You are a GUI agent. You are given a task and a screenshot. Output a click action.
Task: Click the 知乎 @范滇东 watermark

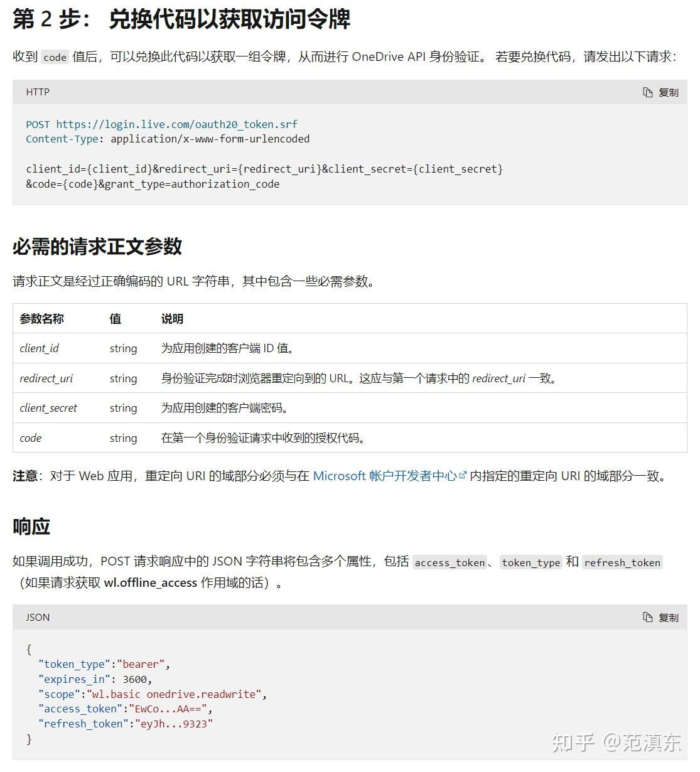coord(618,742)
